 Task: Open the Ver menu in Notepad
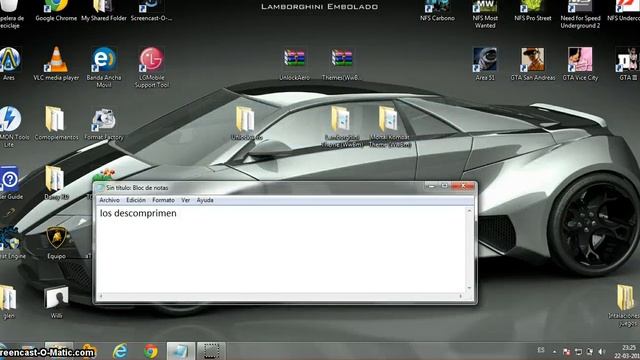(185, 200)
